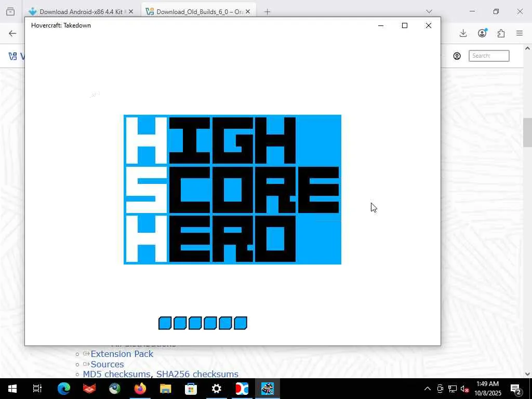Open the user login icon on the web page
Image resolution: width=532 pixels, height=399 pixels.
click(x=457, y=56)
